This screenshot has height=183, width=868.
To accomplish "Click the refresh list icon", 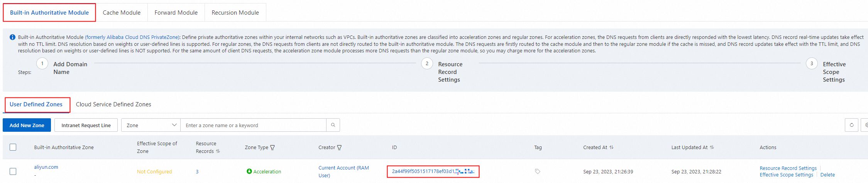I will tap(851, 125).
